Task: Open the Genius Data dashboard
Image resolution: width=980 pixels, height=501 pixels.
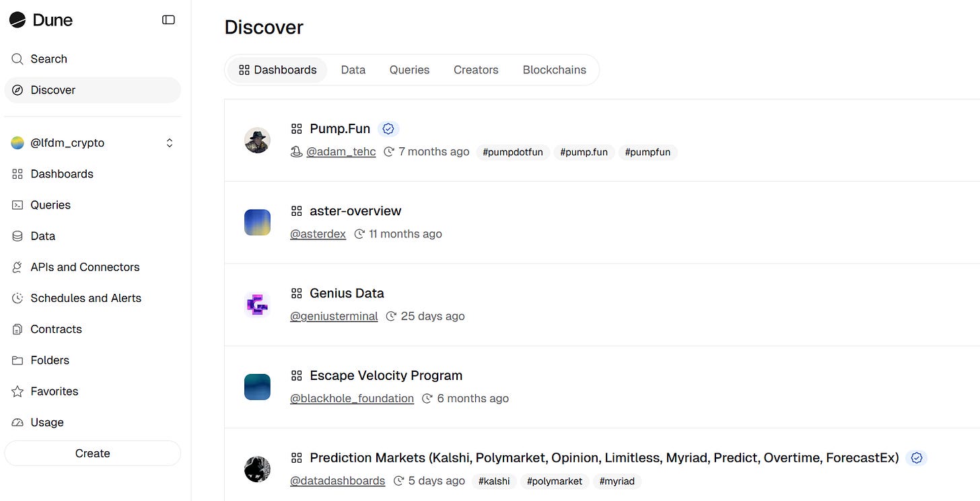Action: (347, 293)
